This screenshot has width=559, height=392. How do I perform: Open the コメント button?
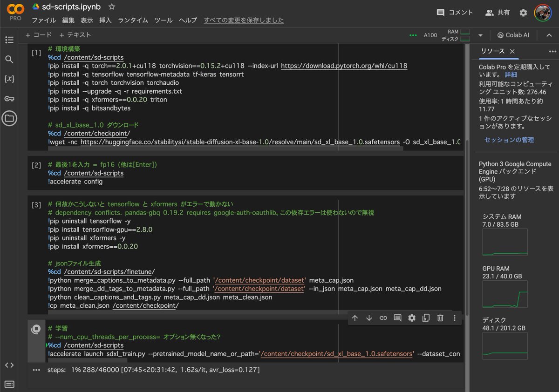point(455,13)
